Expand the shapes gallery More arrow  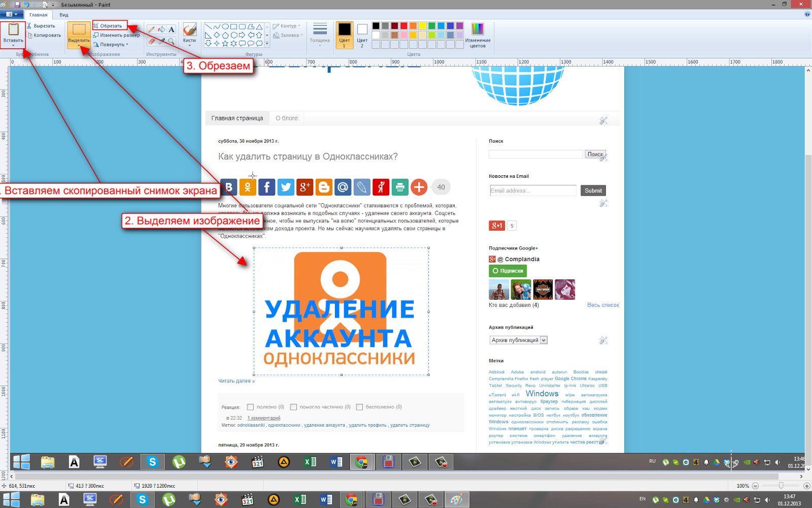click(267, 44)
